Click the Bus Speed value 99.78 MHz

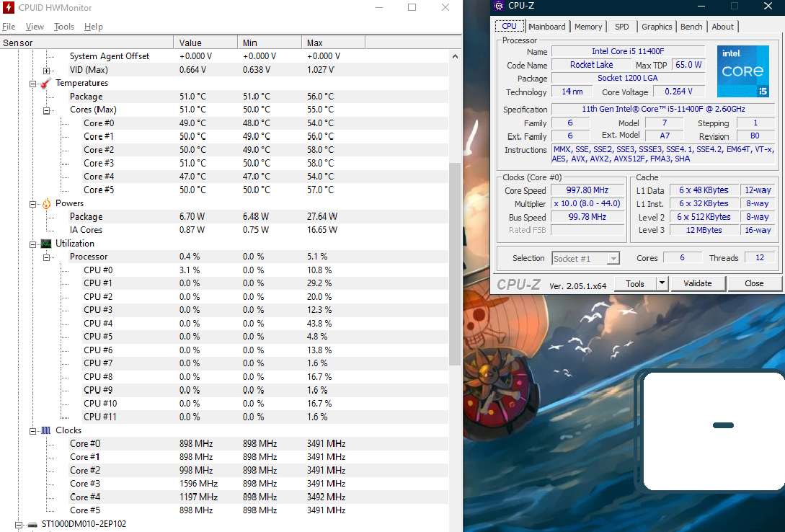[587, 217]
